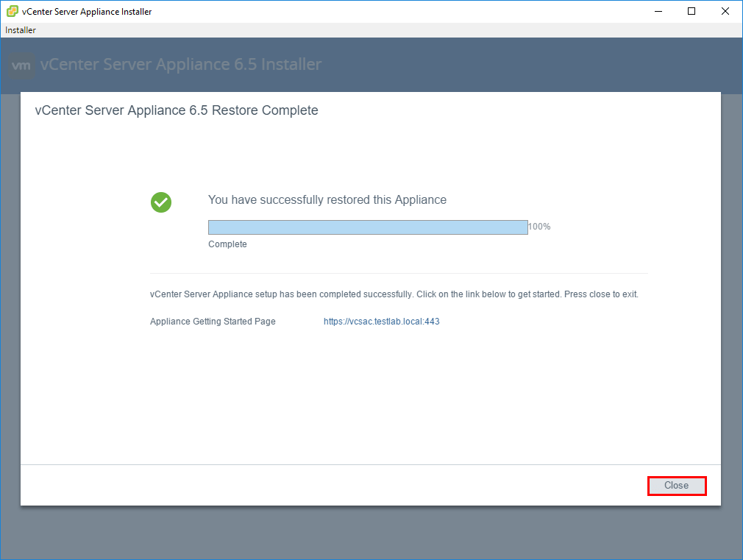Minimize the installer window

pyautogui.click(x=658, y=11)
